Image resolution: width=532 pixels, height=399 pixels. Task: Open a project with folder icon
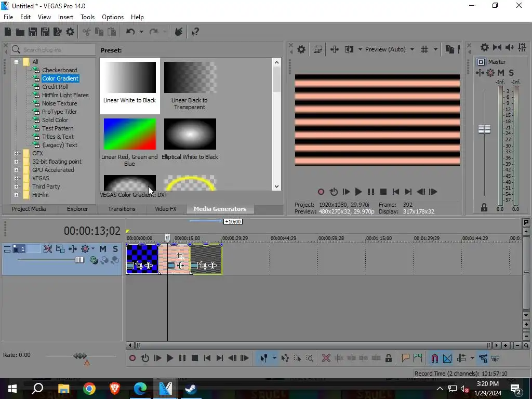20,32
